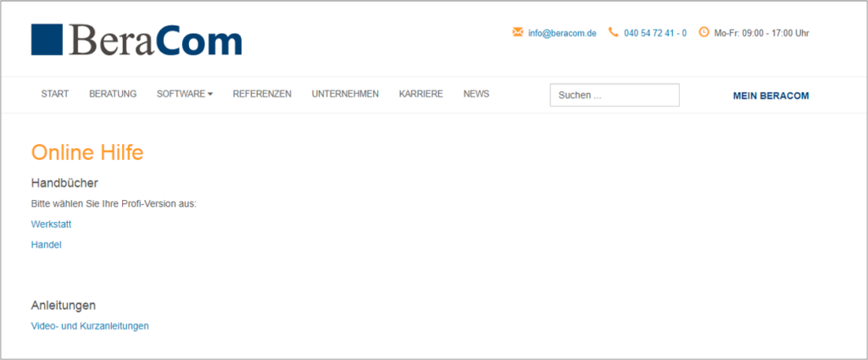This screenshot has width=868, height=360.
Task: Open the BERATUNG menu item
Action: pyautogui.click(x=113, y=94)
